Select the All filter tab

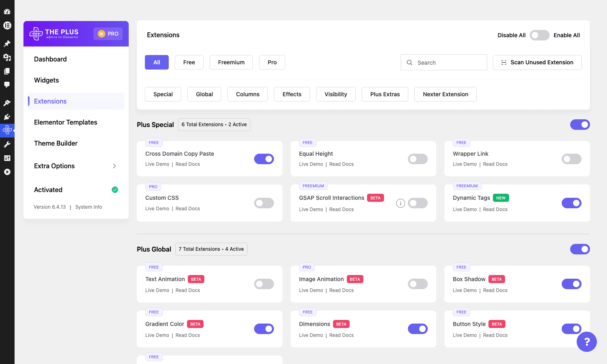tap(157, 62)
